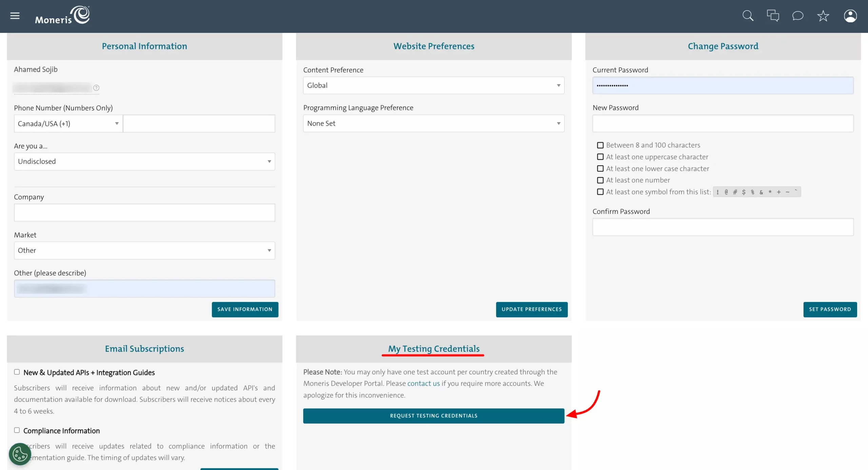Screen dimensions: 868x470
Task: Check New & Updated APIs + Integration Guides subscription
Action: [17, 372]
